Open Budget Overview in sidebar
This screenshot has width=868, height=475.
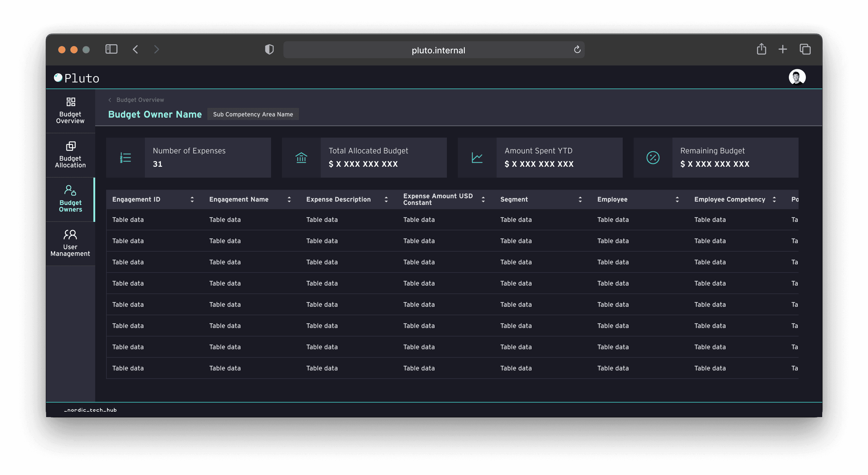click(70, 111)
